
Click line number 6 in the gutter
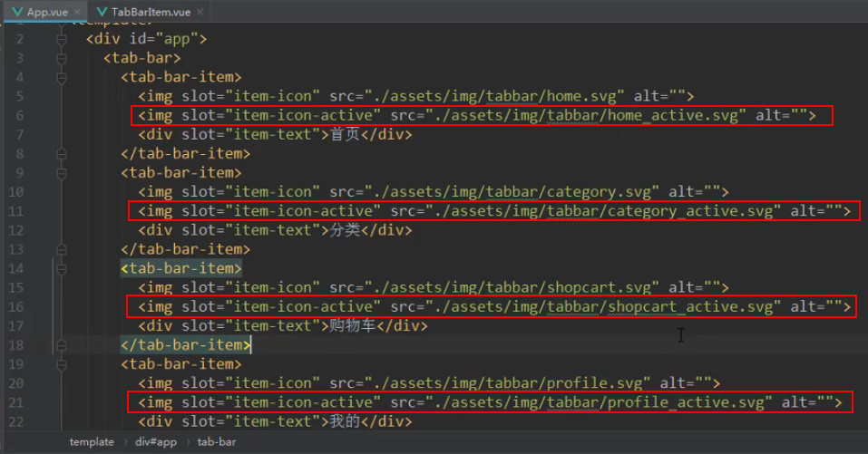(19, 116)
